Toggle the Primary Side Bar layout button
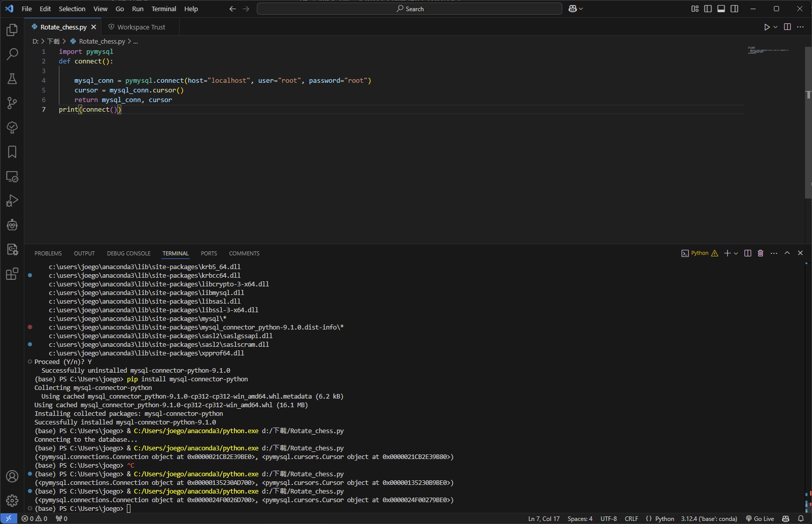 [x=708, y=9]
